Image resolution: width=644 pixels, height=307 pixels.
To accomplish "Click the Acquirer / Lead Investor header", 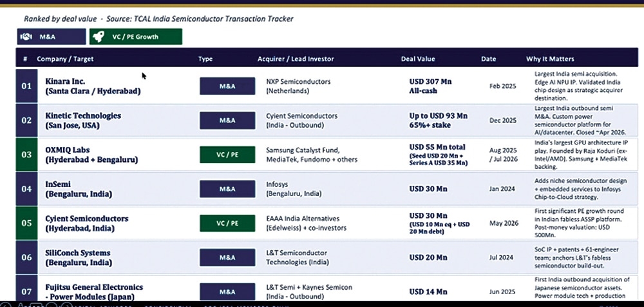I will point(296,59).
